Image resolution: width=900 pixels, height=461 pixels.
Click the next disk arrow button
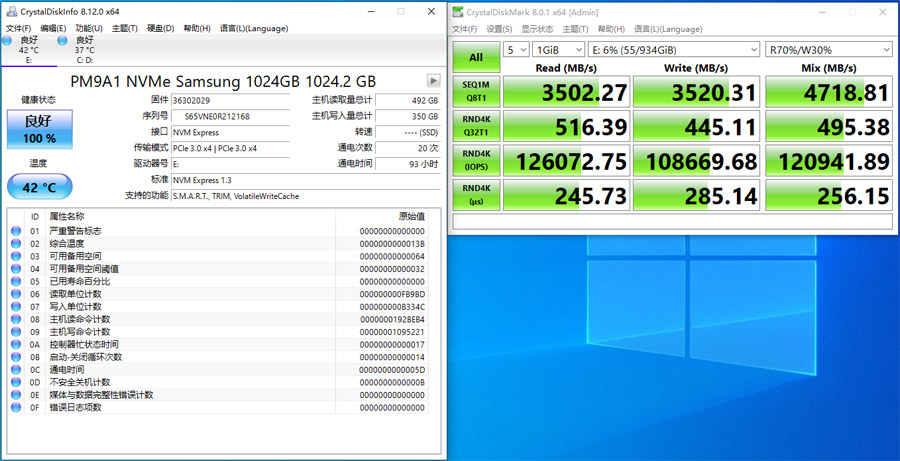pos(434,80)
